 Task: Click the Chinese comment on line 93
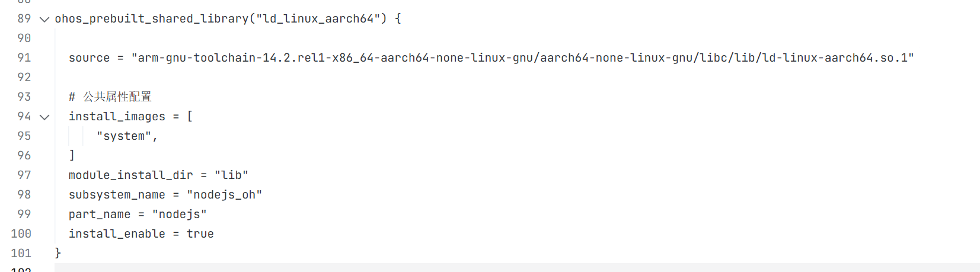pyautogui.click(x=117, y=97)
